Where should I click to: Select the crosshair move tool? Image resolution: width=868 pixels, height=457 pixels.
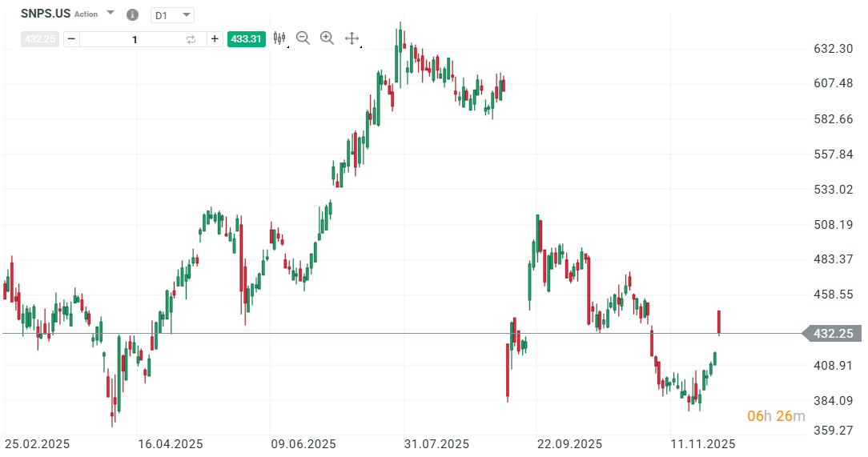pyautogui.click(x=352, y=38)
